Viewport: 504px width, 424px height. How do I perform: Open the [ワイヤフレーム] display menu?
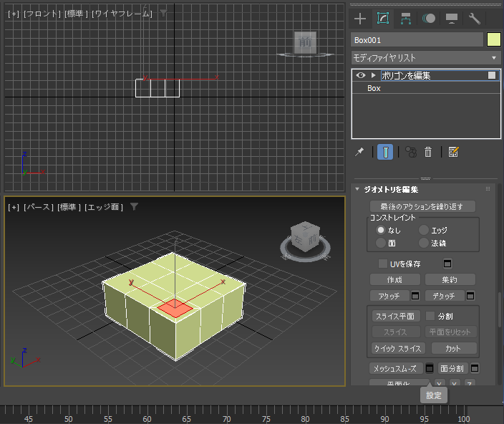tap(122, 14)
